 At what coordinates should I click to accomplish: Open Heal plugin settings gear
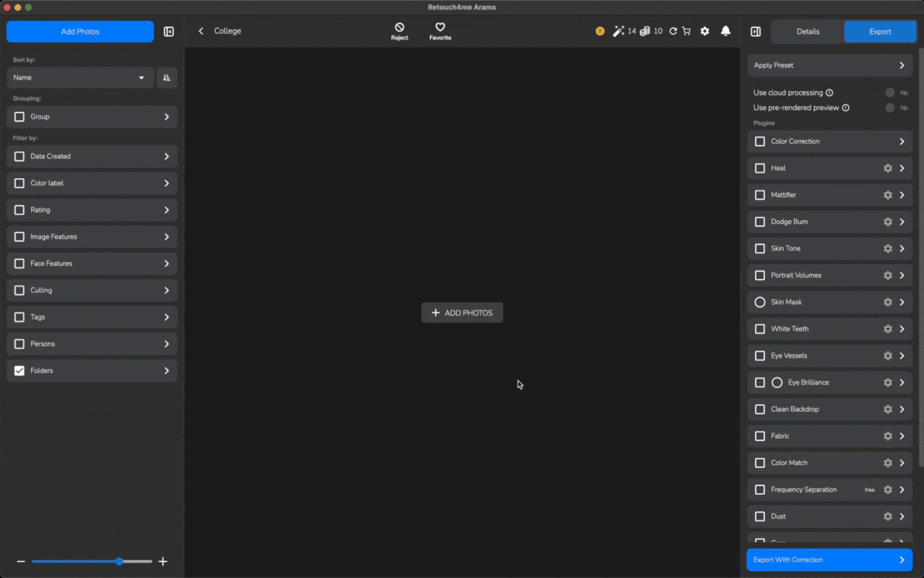(x=887, y=169)
